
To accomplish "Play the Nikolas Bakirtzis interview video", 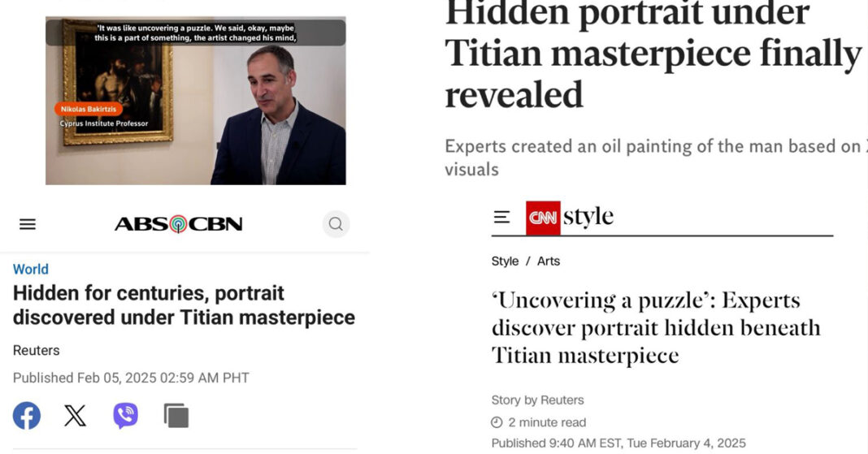I will 195,101.
